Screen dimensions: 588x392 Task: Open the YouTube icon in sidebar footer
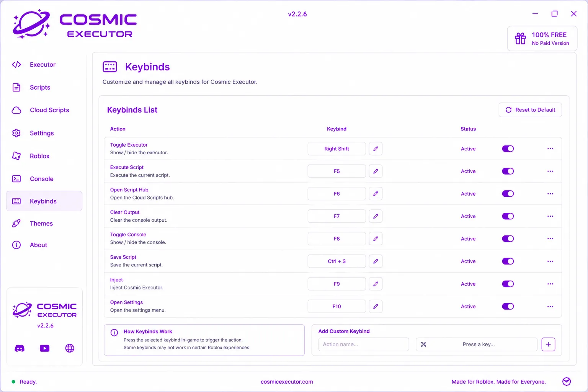(45, 348)
